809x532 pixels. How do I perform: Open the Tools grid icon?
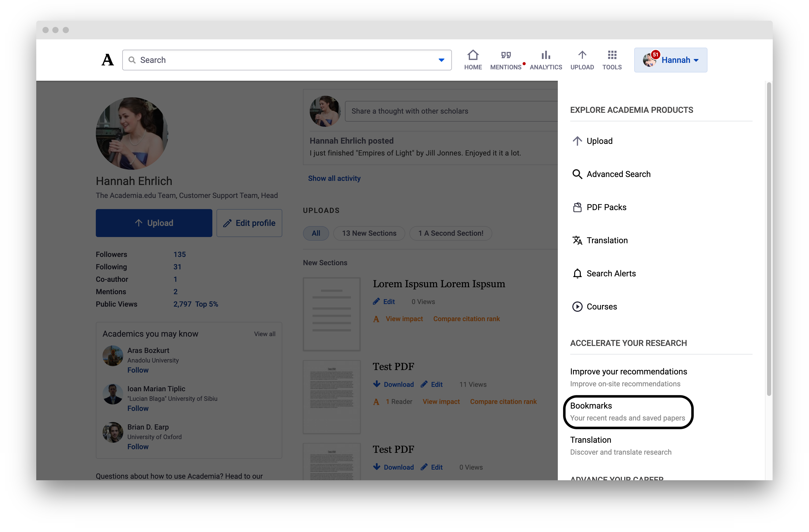pyautogui.click(x=612, y=55)
